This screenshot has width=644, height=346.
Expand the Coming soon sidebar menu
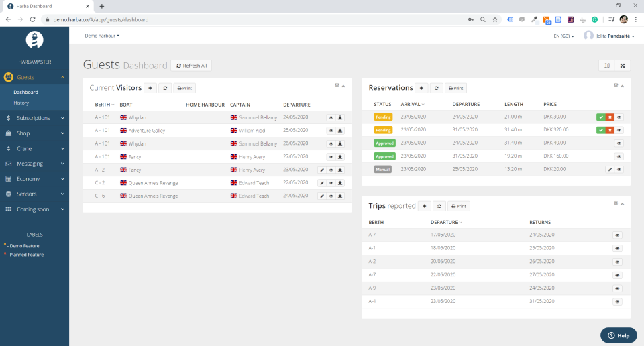pyautogui.click(x=34, y=209)
